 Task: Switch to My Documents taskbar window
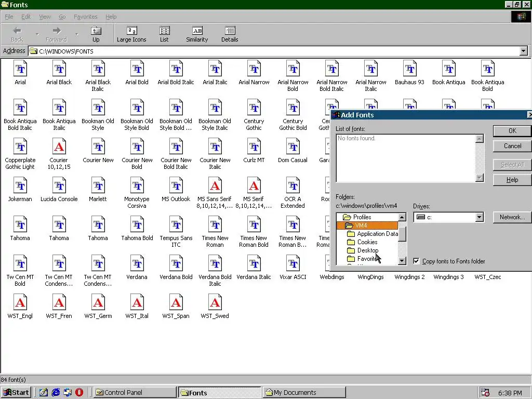(x=304, y=393)
